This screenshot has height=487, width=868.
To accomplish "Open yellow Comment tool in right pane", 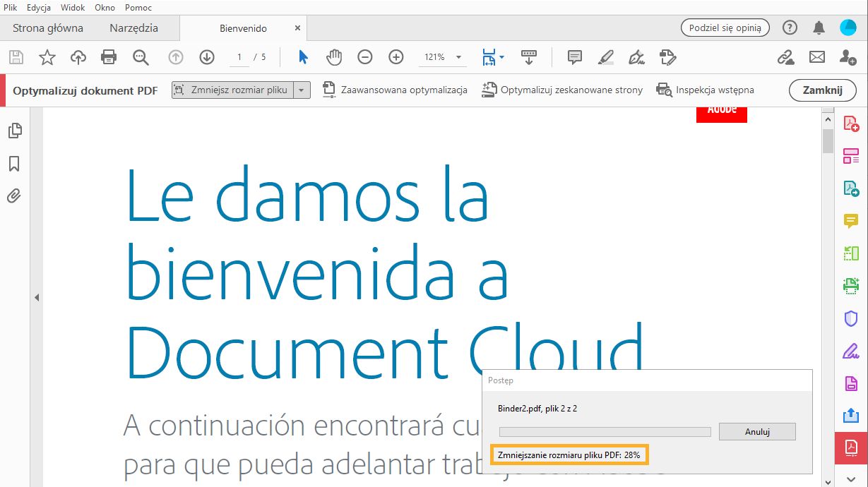I will point(851,221).
